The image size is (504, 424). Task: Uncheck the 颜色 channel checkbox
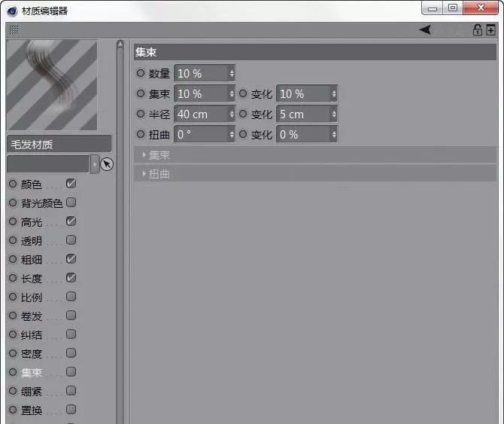pyautogui.click(x=71, y=184)
